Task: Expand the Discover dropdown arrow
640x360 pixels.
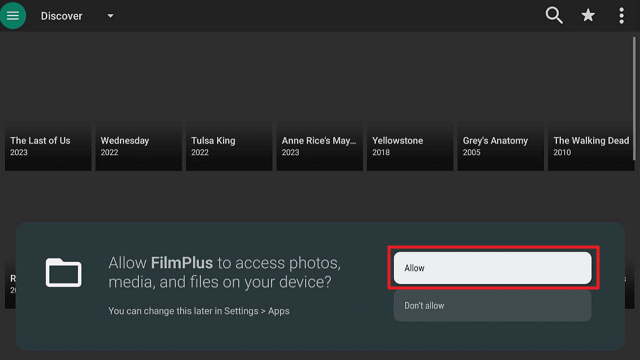Action: [x=110, y=16]
